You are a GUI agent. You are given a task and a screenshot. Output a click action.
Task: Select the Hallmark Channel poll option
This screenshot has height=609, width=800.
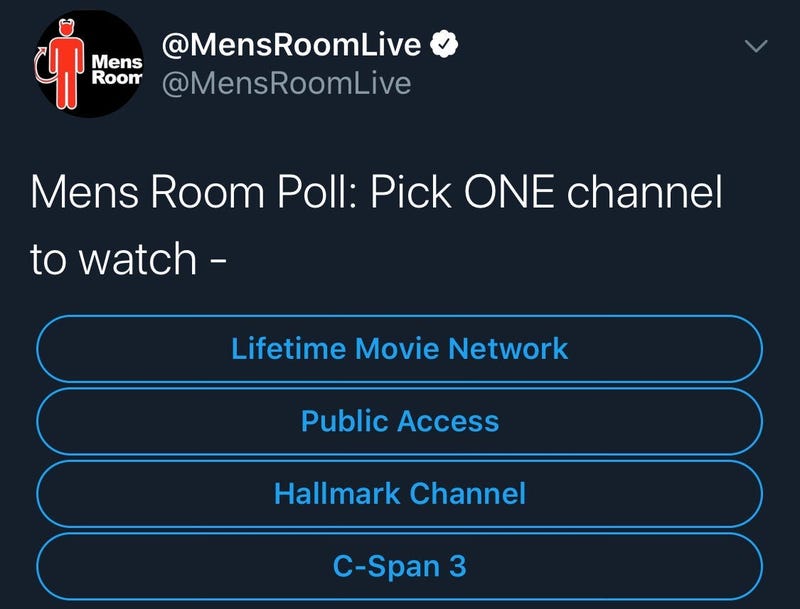pyautogui.click(x=399, y=494)
